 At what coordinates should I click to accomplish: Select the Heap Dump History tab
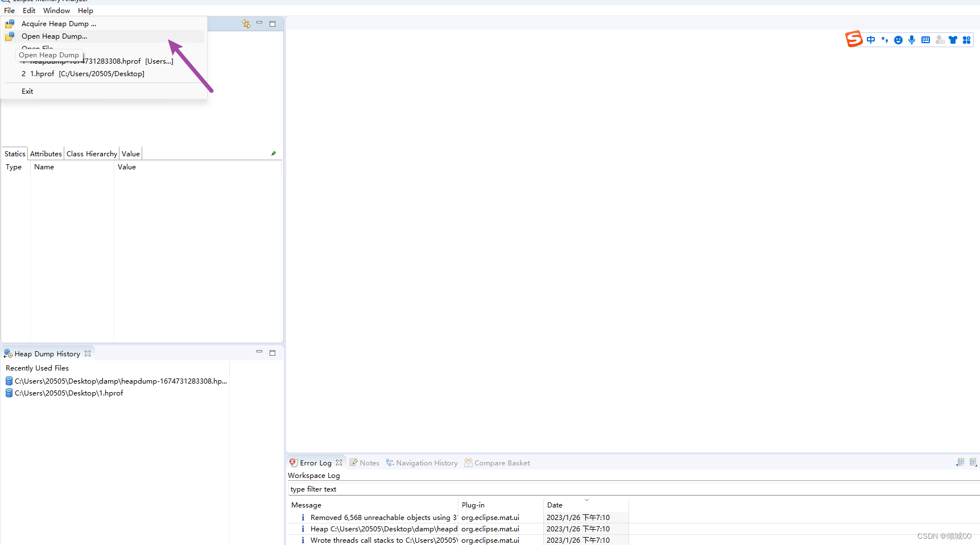point(47,354)
